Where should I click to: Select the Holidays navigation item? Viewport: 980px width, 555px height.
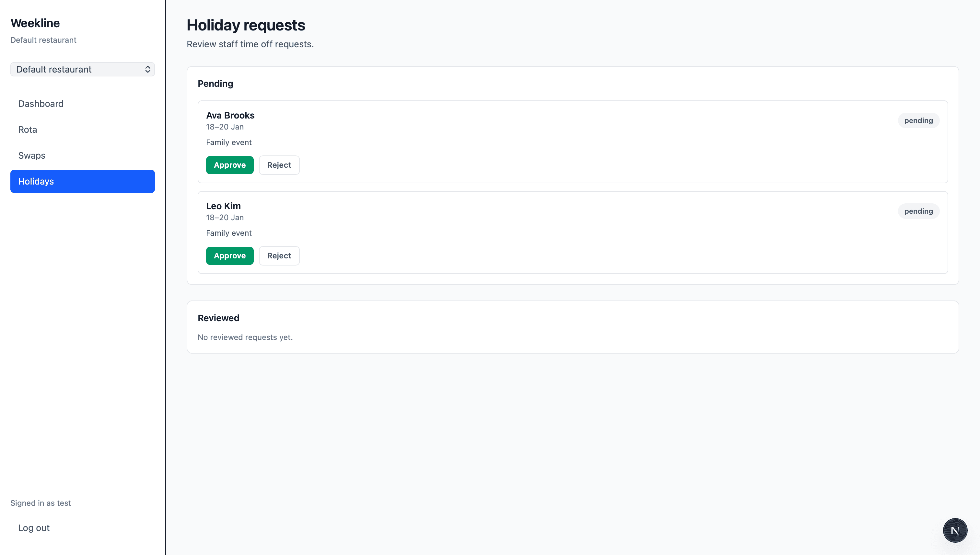36,181
